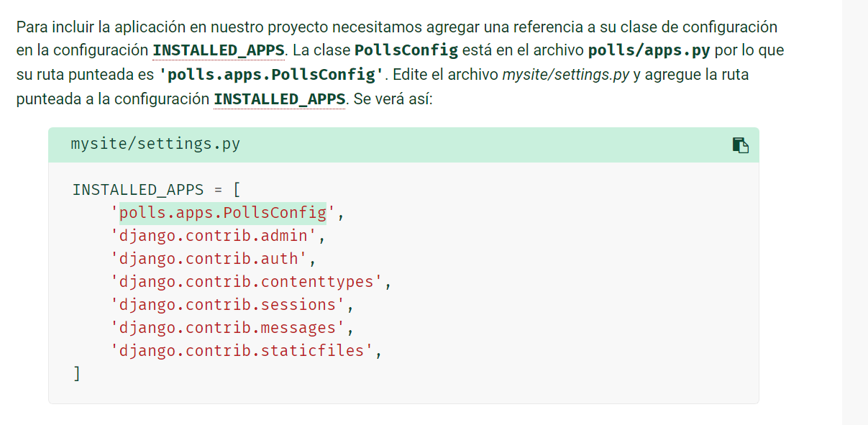This screenshot has width=868, height=425.
Task: Click the INSTALLED_APPS = [ code line
Action: [156, 190]
